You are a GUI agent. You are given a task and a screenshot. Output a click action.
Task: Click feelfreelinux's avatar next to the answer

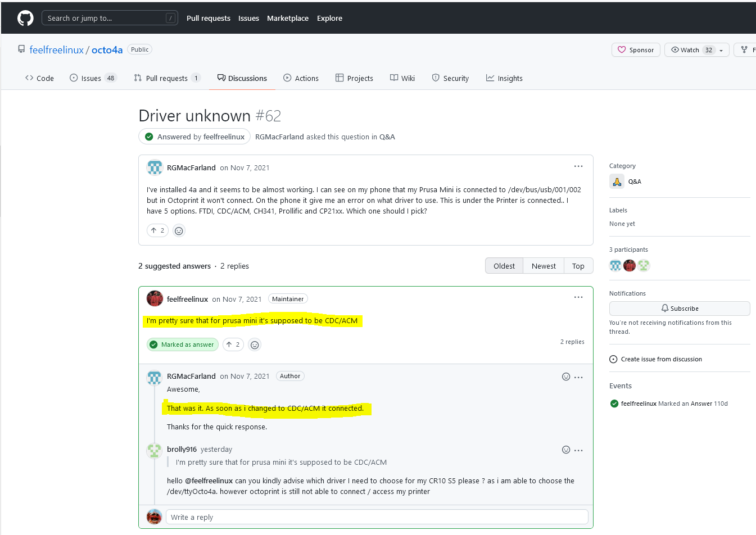[155, 298]
